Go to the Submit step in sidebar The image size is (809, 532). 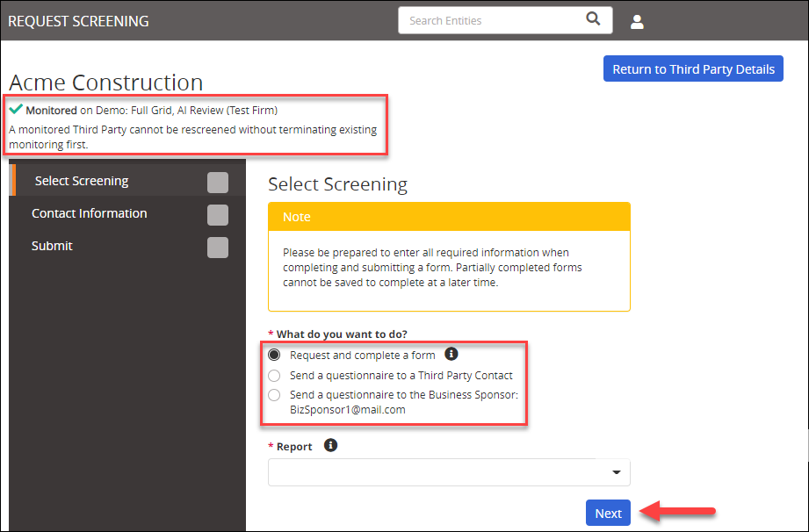[x=52, y=246]
